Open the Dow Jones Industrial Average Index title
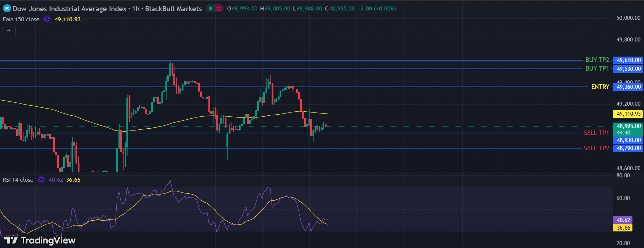Viewport: 644px width, 248px height. 70,9
